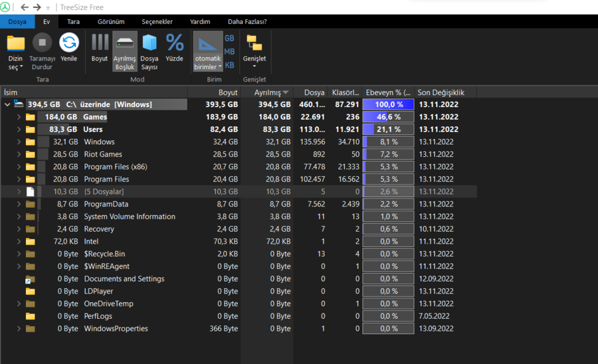Click the Genişlet expand icon

pyautogui.click(x=254, y=45)
